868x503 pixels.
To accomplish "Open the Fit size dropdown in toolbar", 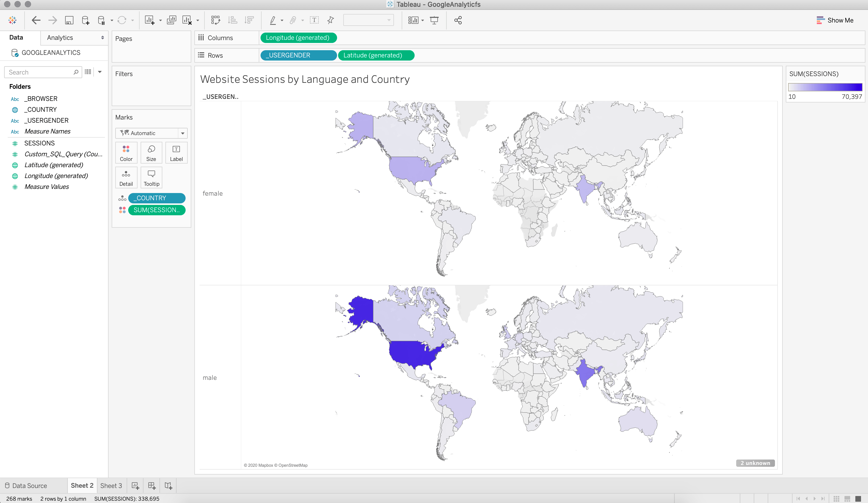I will (x=368, y=20).
